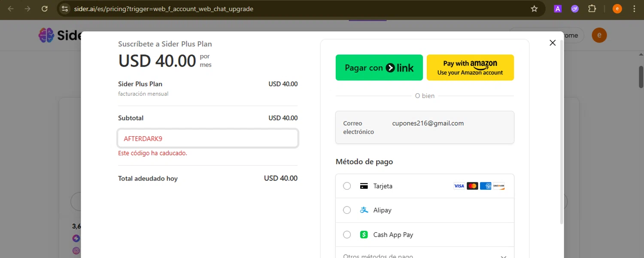This screenshot has height=258, width=644.
Task: Close the subscription dialog with X
Action: pos(553,43)
